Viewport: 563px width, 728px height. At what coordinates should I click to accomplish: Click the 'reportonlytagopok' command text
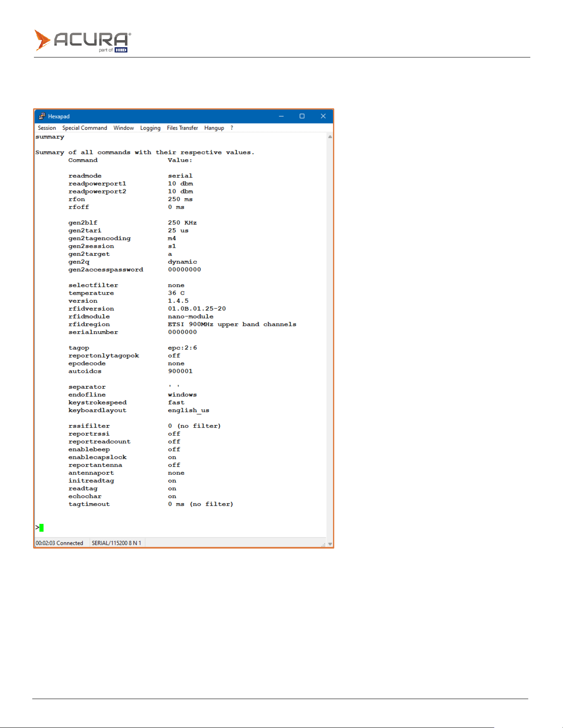103,356
